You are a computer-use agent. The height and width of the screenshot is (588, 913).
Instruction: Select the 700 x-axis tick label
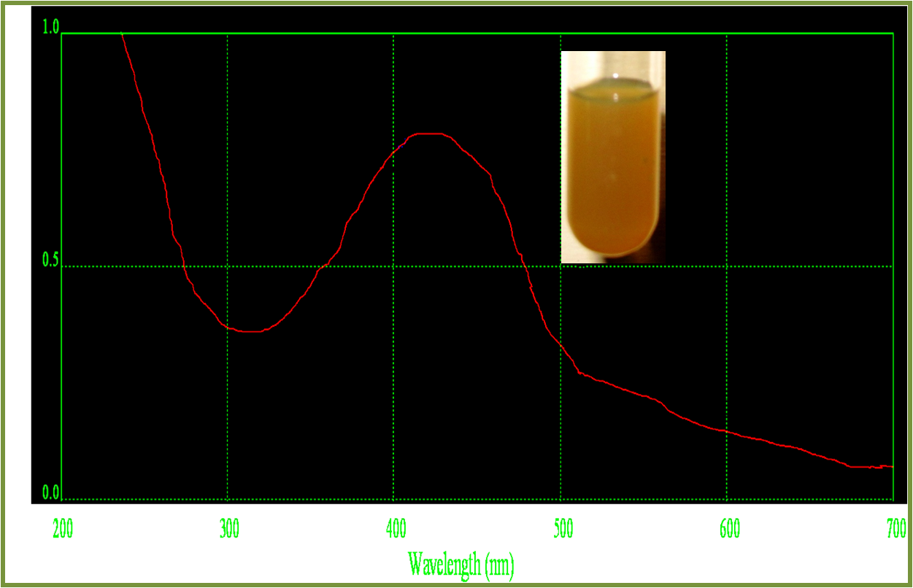[895, 529]
